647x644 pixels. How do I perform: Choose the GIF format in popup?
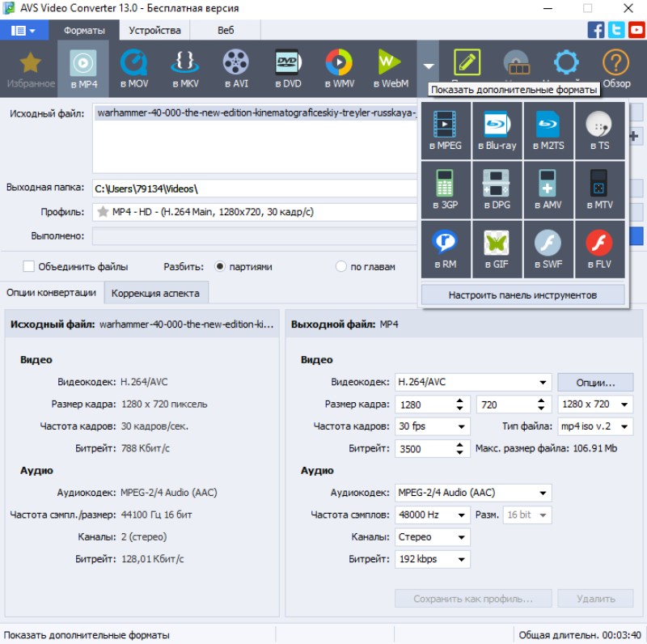coord(497,249)
